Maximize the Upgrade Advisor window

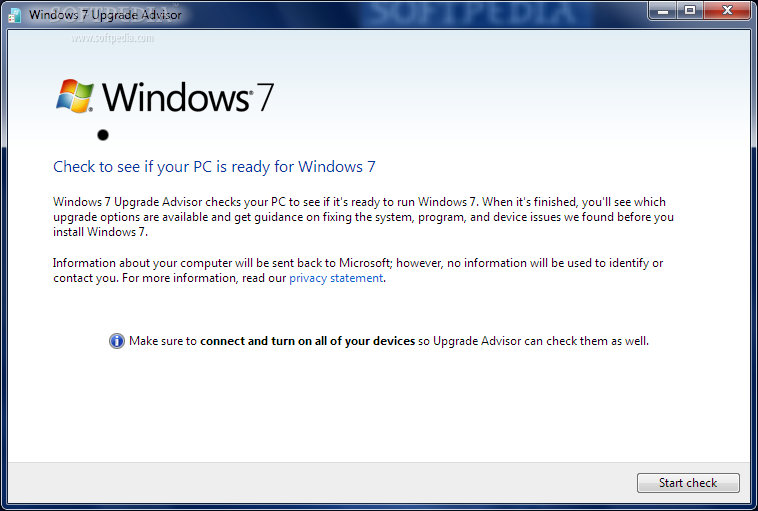pyautogui.click(x=690, y=11)
